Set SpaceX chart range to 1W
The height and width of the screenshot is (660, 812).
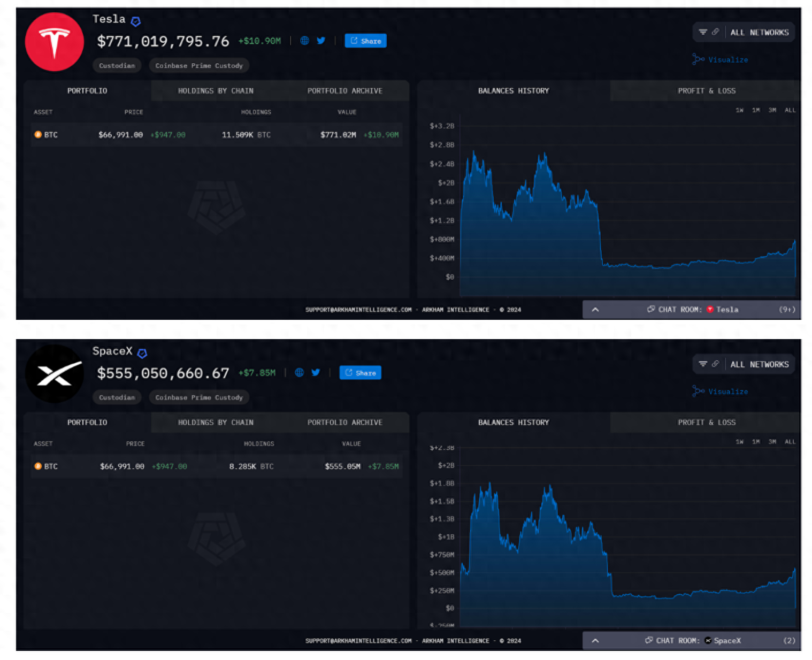[x=739, y=442]
